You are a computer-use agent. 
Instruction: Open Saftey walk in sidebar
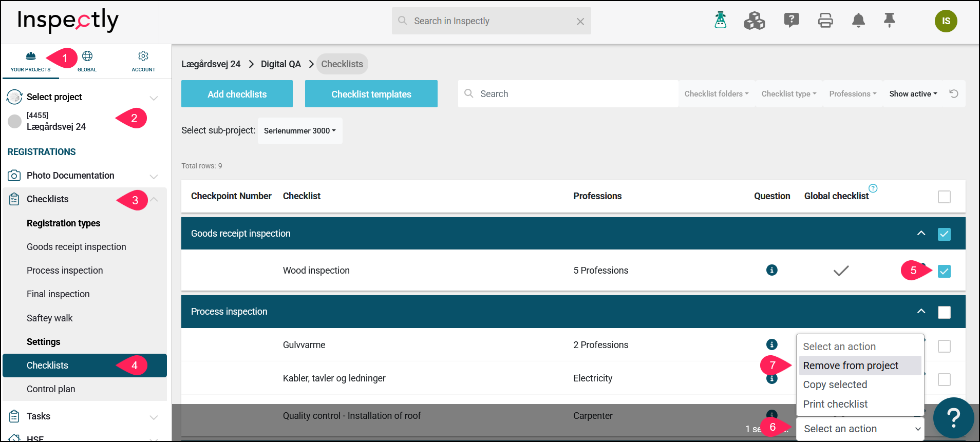pyautogui.click(x=50, y=318)
